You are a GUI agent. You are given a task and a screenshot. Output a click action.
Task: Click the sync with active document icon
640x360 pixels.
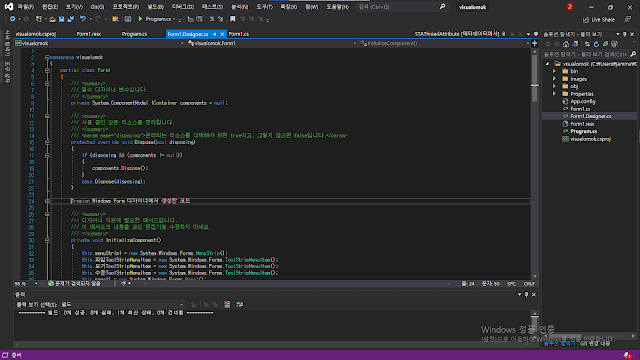[587, 44]
